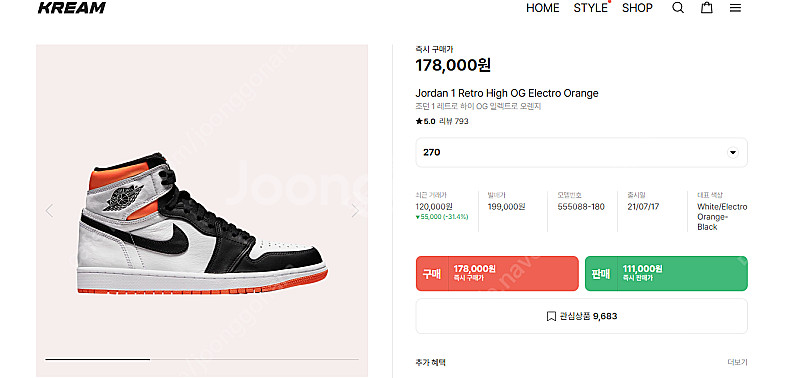The height and width of the screenshot is (378, 800).
Task: Click the bookmark icon for 관심상품
Action: point(551,316)
